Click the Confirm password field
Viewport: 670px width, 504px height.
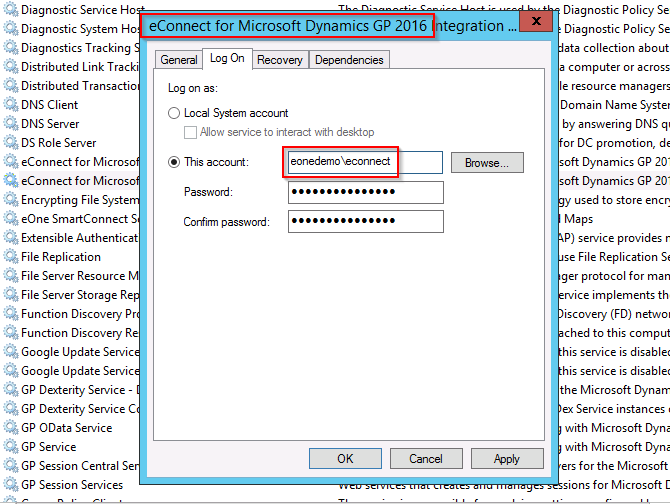[366, 221]
